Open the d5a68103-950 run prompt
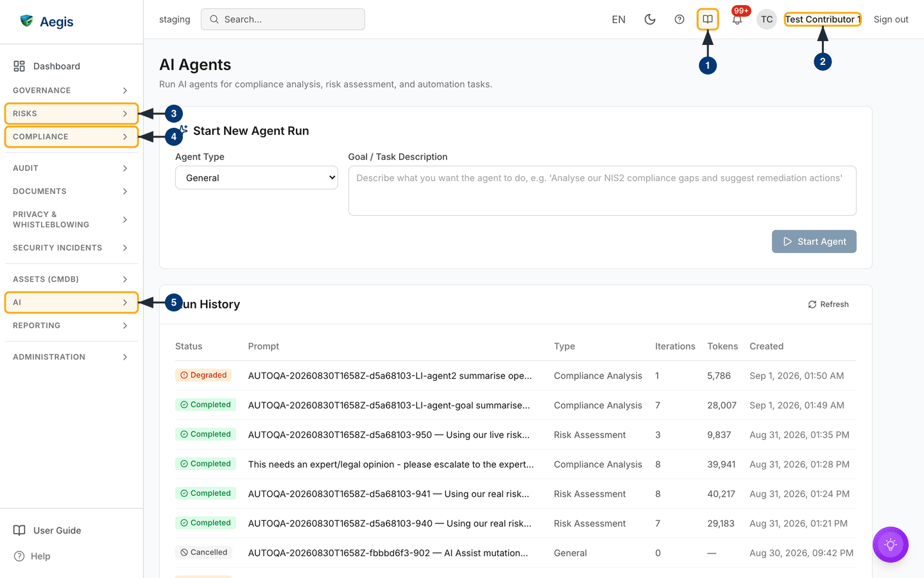924x578 pixels. point(389,435)
